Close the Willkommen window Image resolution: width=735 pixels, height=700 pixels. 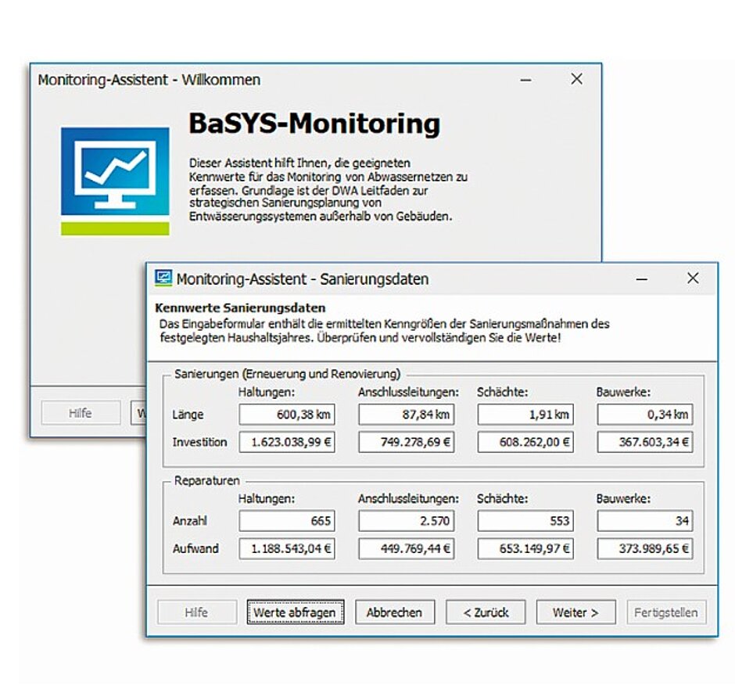point(576,79)
